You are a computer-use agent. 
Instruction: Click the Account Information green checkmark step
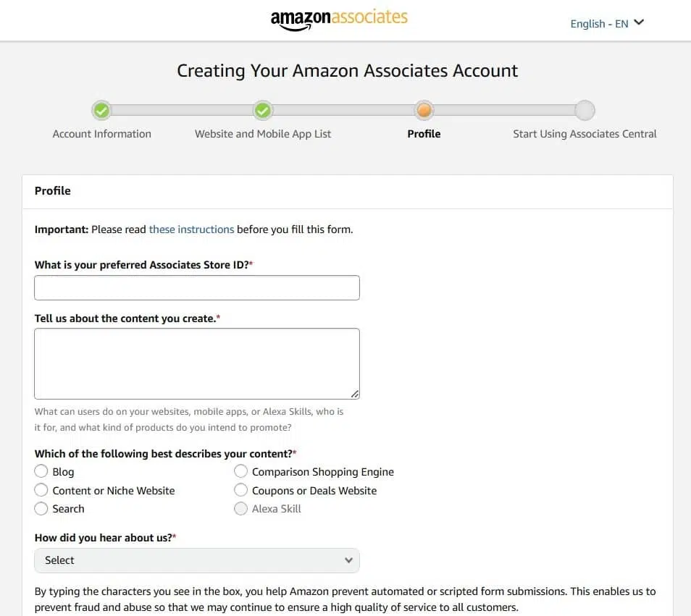tap(102, 110)
